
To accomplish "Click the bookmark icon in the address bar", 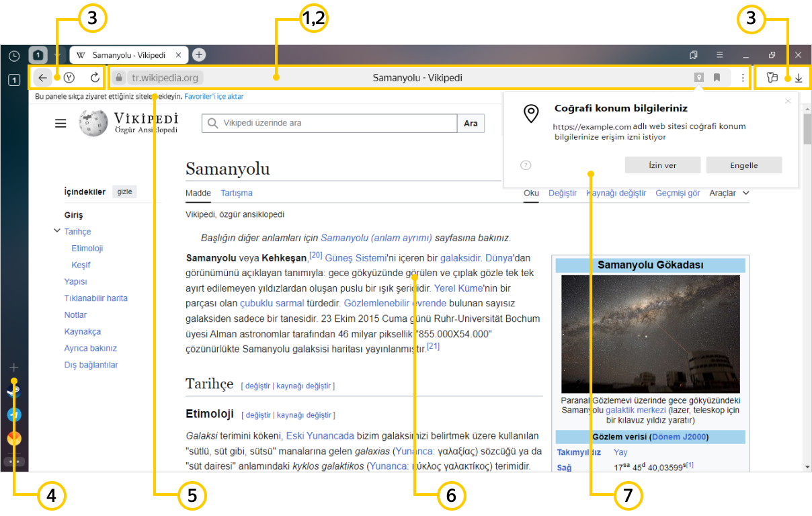I will pos(717,78).
